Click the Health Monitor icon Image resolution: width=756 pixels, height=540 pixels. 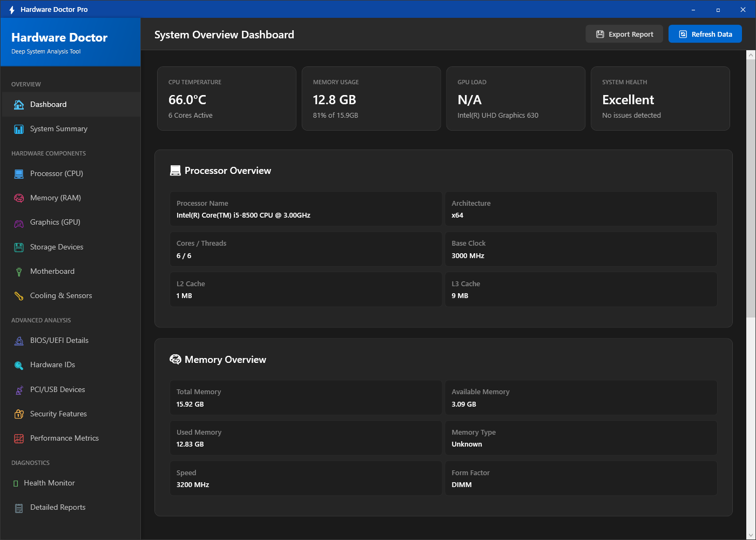point(16,483)
